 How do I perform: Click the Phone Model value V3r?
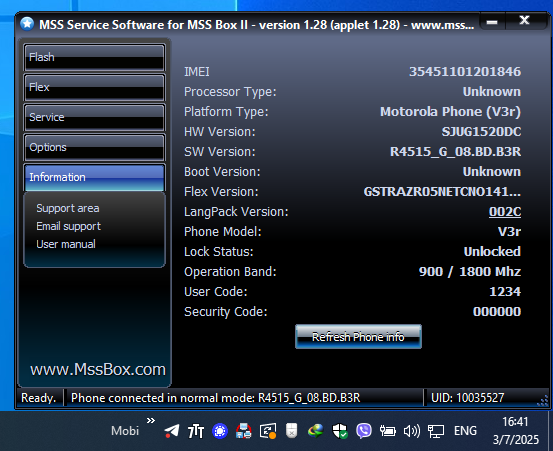509,232
